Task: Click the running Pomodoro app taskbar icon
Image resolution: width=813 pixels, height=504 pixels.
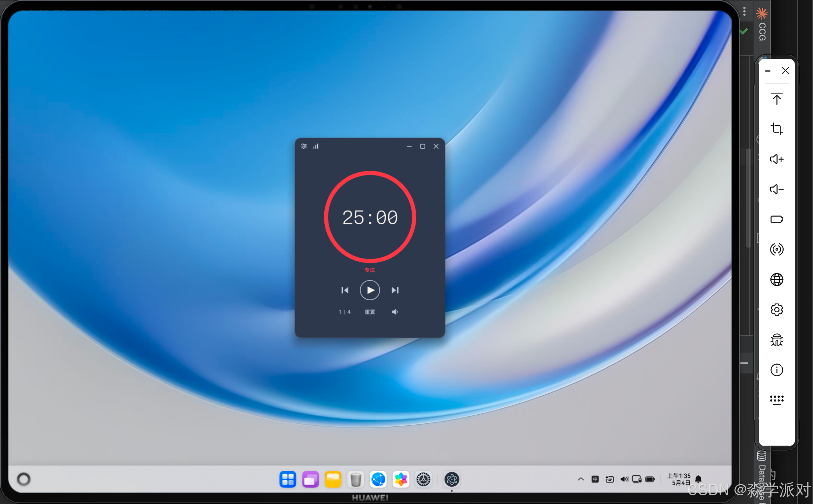Action: coord(452,480)
